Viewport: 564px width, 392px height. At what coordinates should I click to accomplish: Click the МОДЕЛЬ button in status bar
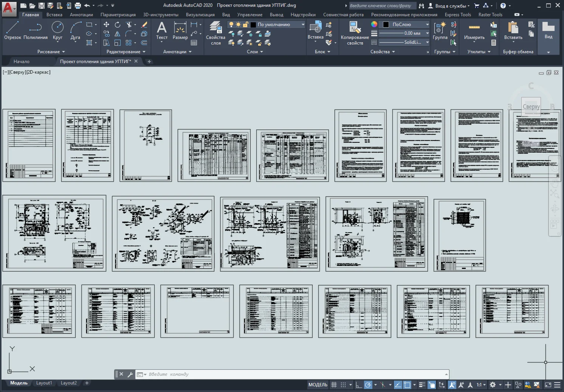point(318,385)
